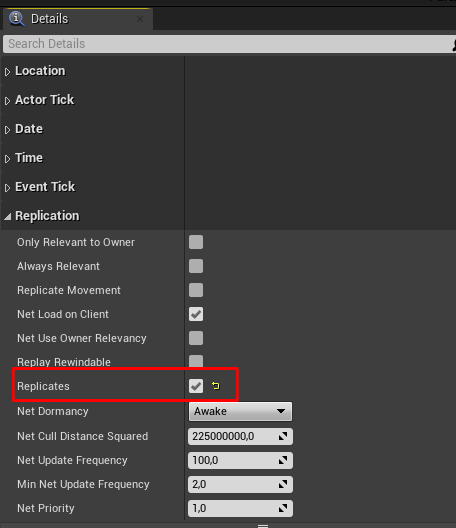Click the Net Update Frequency spinner arrow icon
This screenshot has height=528, width=456.
[283, 460]
